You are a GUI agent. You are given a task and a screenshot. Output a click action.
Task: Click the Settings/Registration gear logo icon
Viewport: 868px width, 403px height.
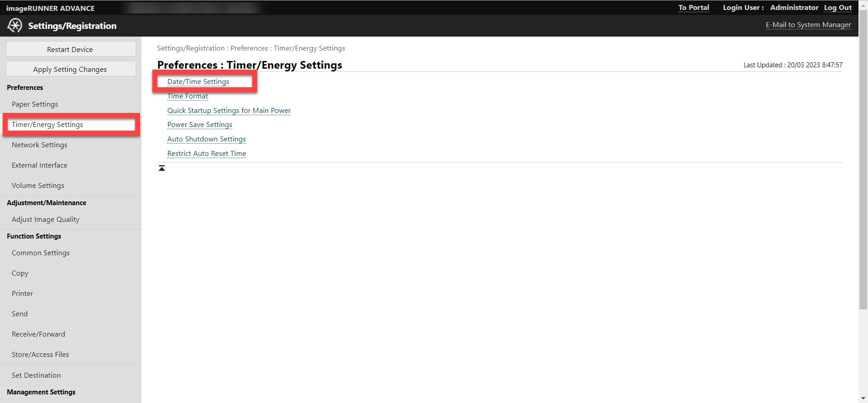pyautogui.click(x=14, y=26)
